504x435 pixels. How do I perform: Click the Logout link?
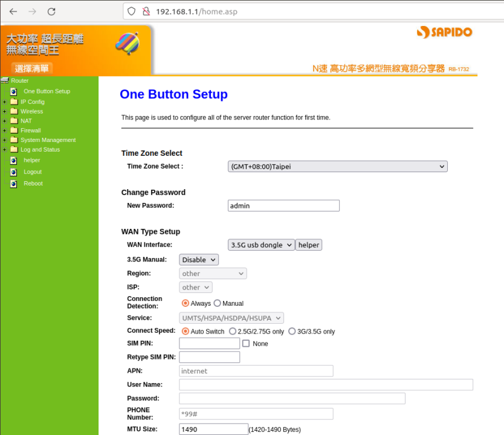[x=33, y=172]
